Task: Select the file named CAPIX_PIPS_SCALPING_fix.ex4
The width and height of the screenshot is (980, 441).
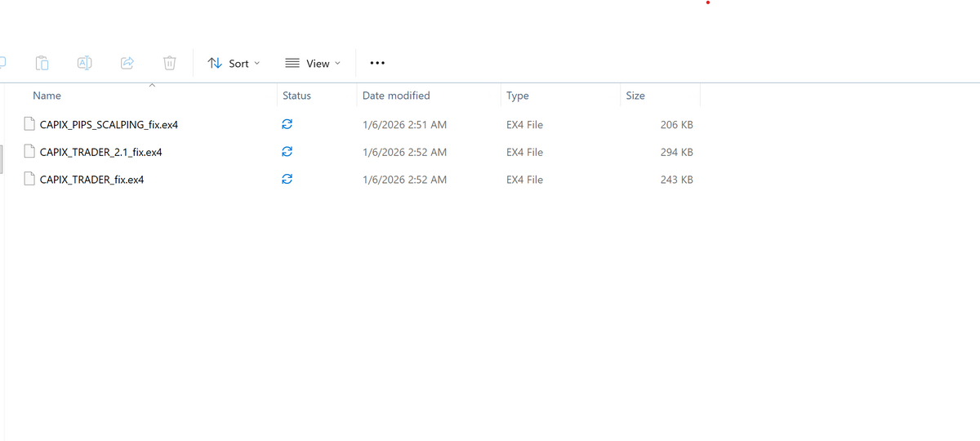Action: [x=109, y=125]
